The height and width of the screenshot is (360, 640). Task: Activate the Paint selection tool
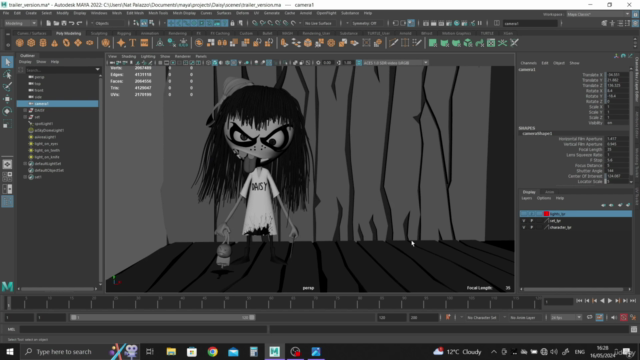(x=7, y=87)
